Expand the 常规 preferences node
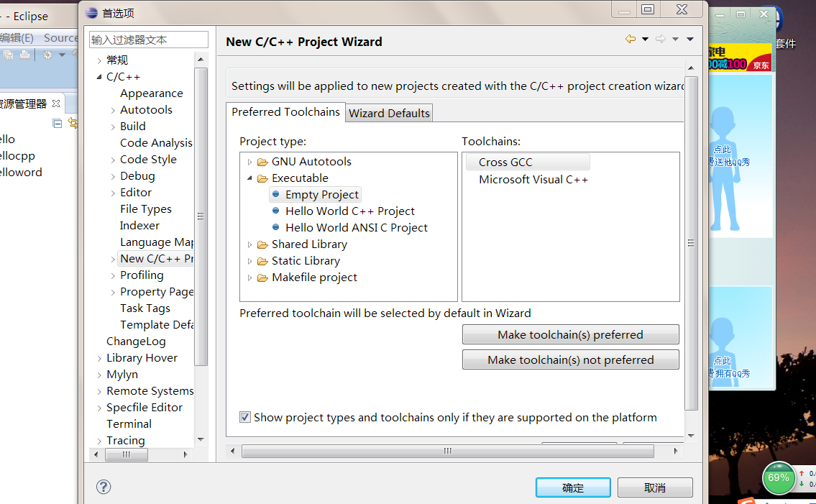Viewport: 816px width, 504px height. tap(99, 61)
